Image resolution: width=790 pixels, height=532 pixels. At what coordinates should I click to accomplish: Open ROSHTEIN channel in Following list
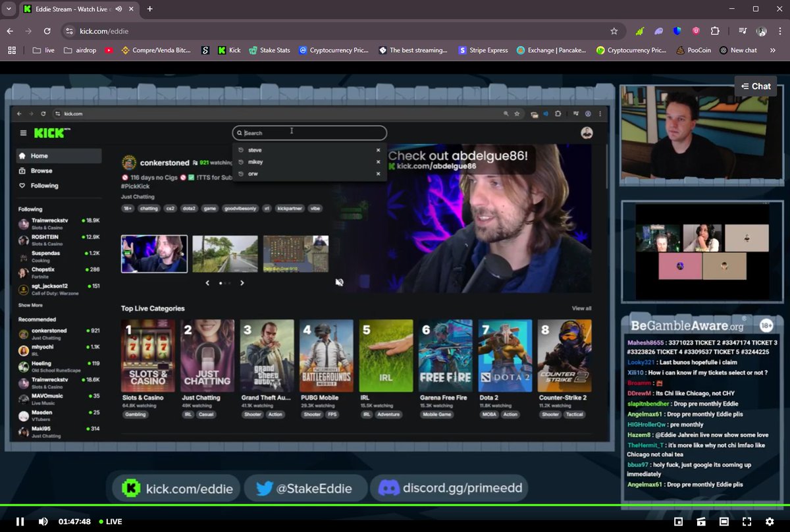point(59,239)
